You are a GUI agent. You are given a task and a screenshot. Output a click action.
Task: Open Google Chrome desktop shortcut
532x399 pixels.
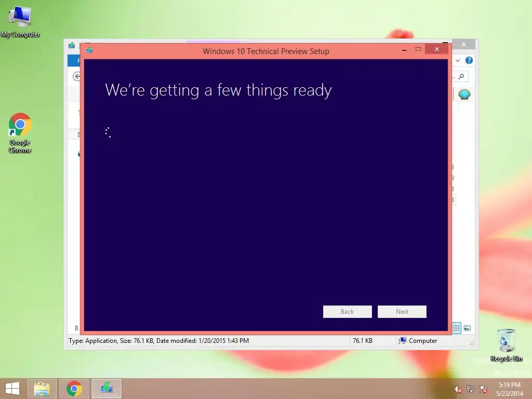(20, 132)
